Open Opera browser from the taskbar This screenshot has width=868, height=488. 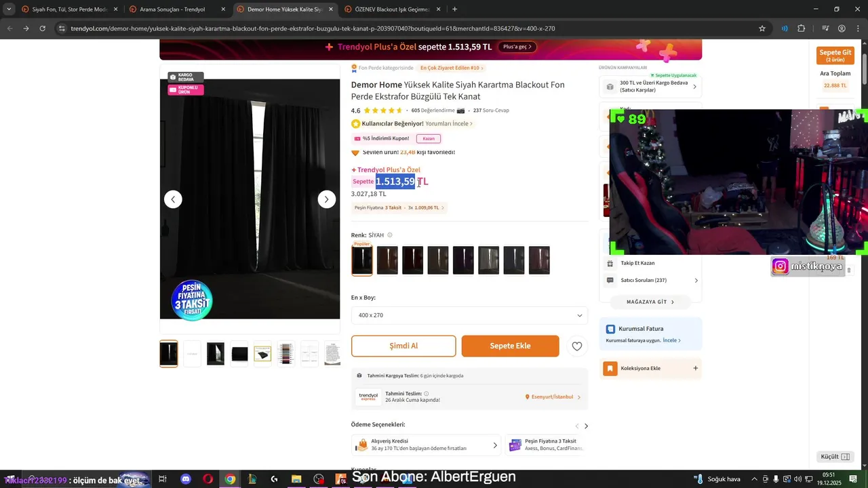click(208, 479)
